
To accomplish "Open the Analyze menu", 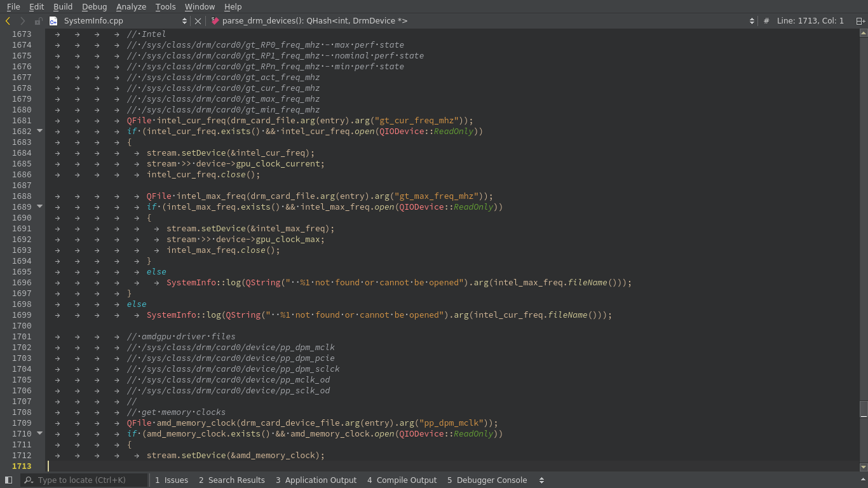I will (x=132, y=6).
